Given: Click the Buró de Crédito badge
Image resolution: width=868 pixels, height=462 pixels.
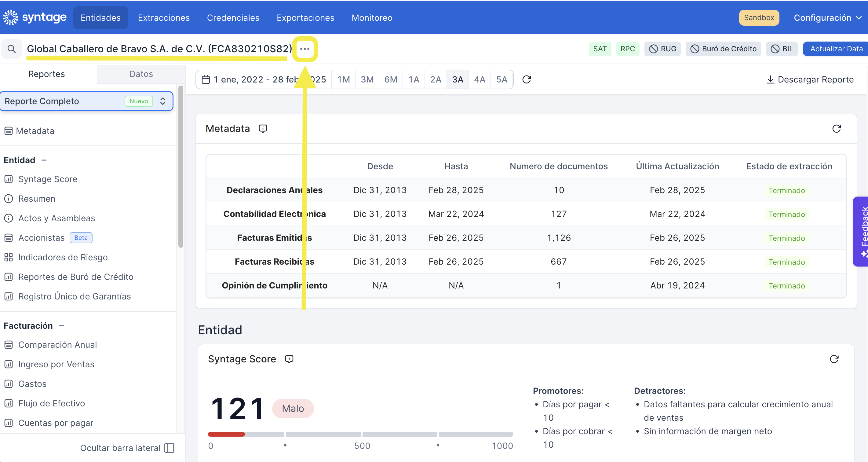Looking at the screenshot, I should 723,49.
